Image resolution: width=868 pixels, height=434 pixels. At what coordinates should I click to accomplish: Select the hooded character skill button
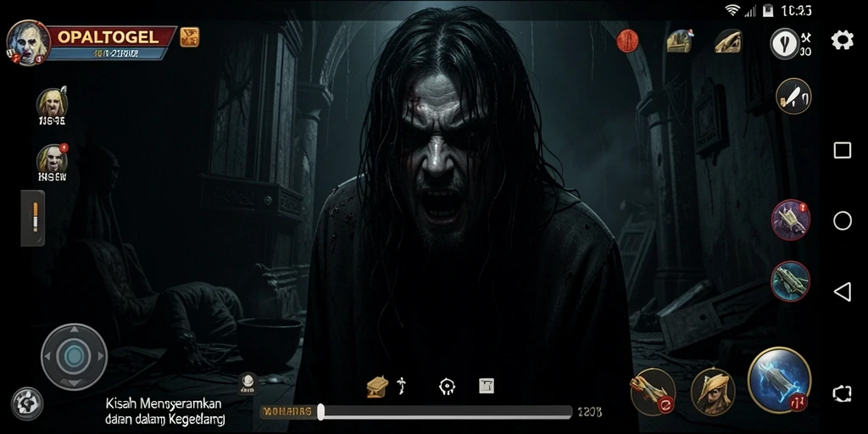coord(713,392)
